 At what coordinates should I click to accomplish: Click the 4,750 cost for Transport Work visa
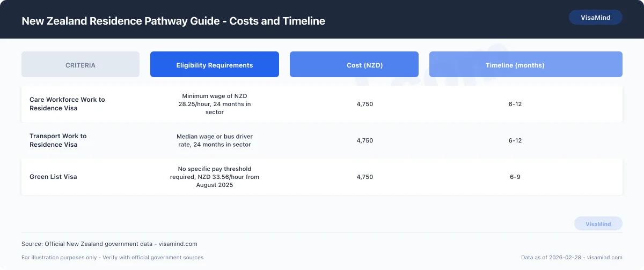click(365, 140)
